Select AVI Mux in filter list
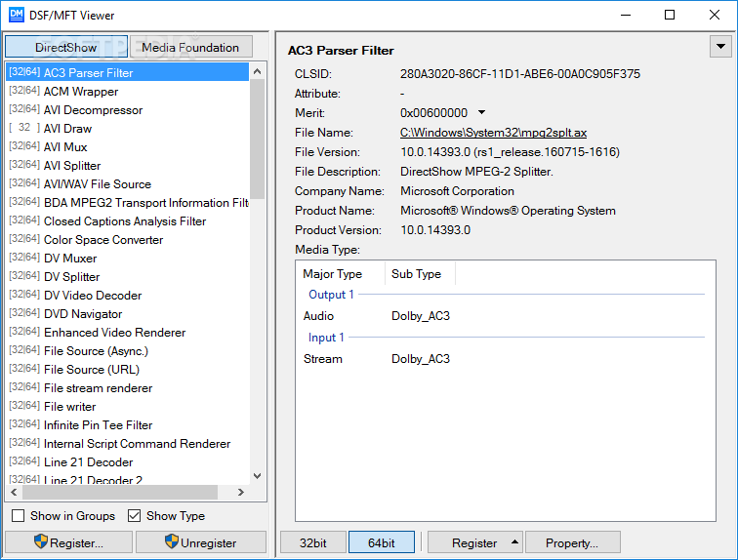The image size is (738, 560). [127, 146]
